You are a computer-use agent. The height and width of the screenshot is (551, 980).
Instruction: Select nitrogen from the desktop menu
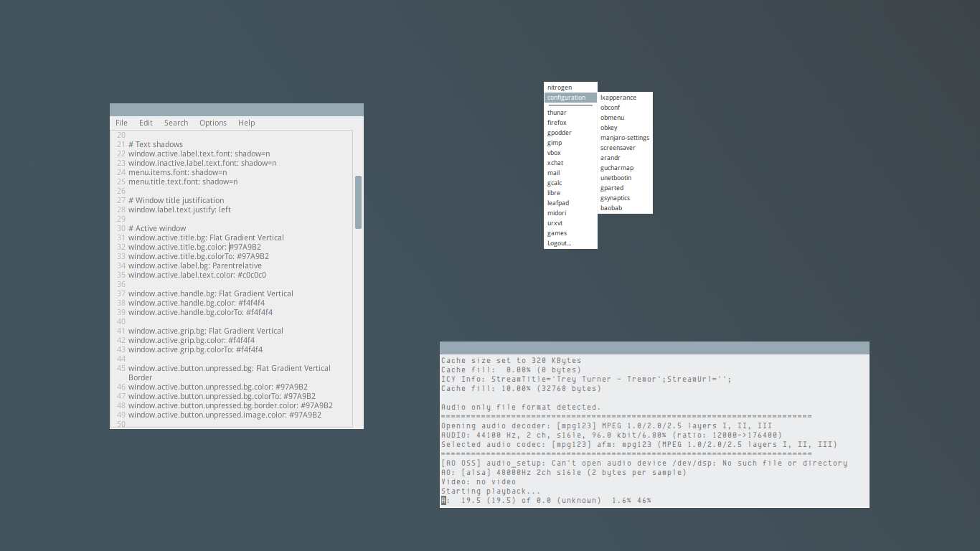[570, 88]
